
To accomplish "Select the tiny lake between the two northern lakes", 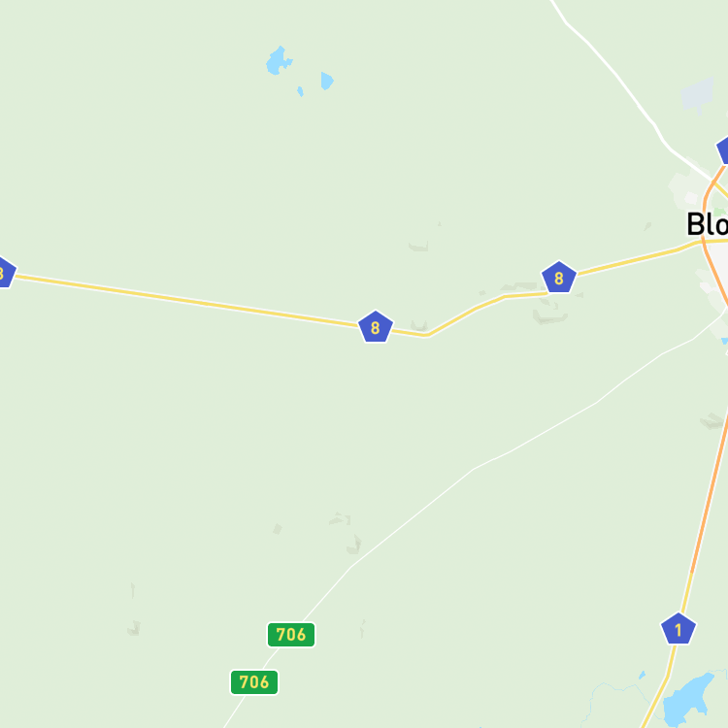I will point(300,91).
